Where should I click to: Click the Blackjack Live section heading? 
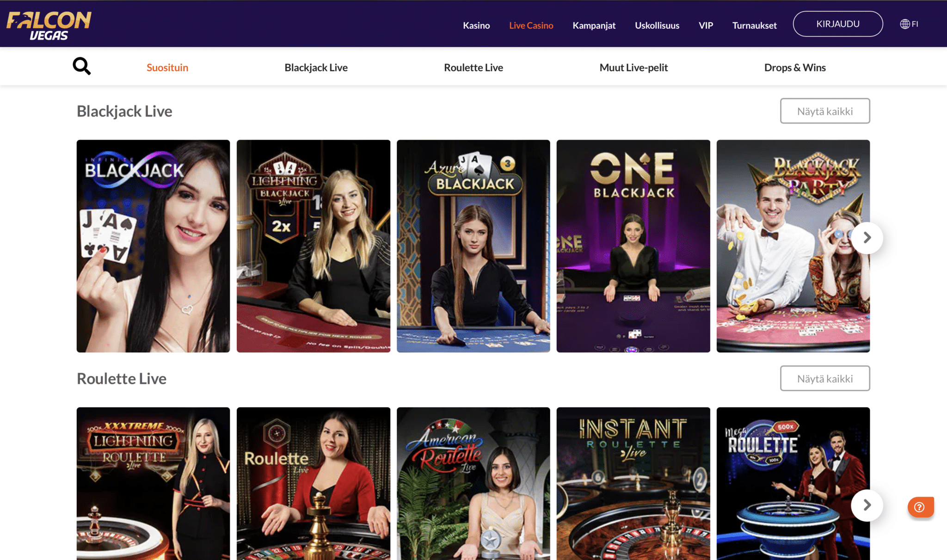(x=124, y=111)
